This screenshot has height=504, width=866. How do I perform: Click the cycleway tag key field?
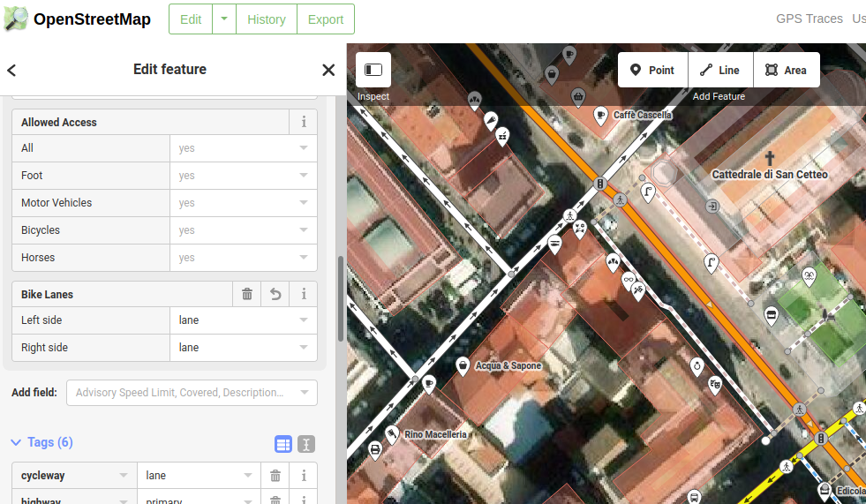74,475
